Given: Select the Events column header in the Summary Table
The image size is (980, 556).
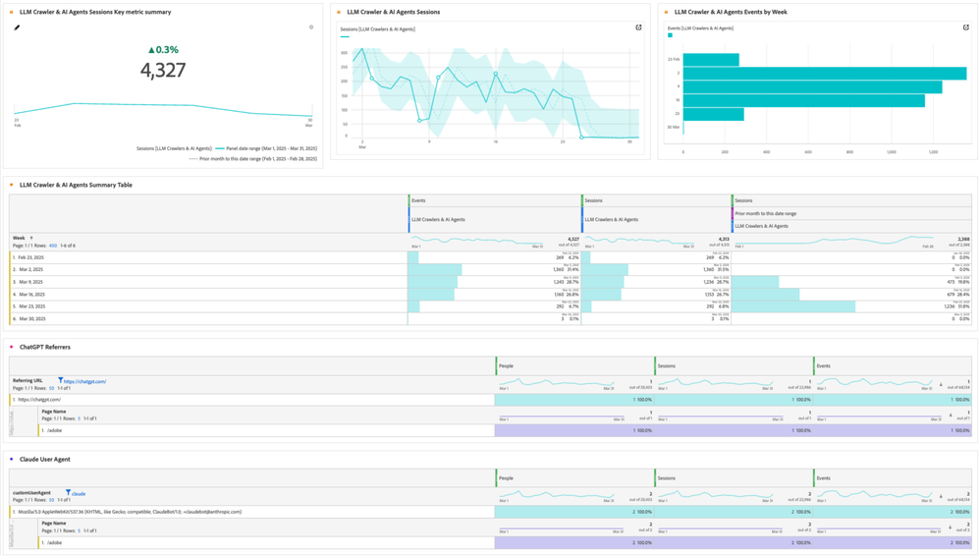Looking at the screenshot, I should (x=419, y=200).
